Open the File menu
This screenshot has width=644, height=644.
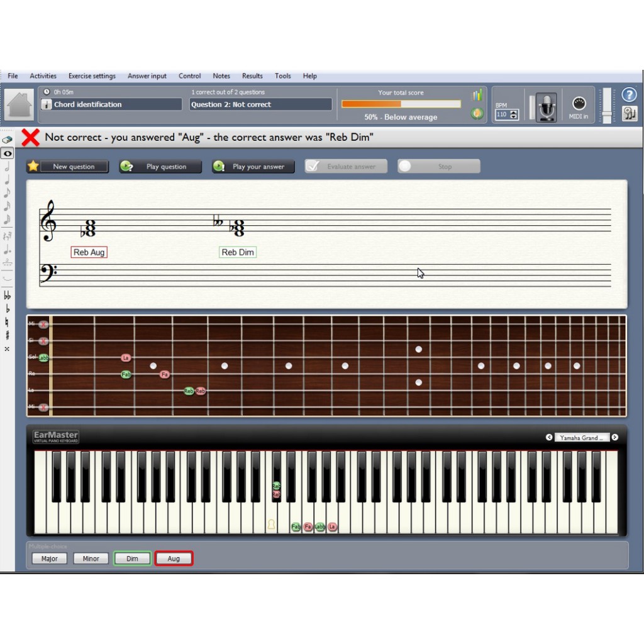(13, 76)
